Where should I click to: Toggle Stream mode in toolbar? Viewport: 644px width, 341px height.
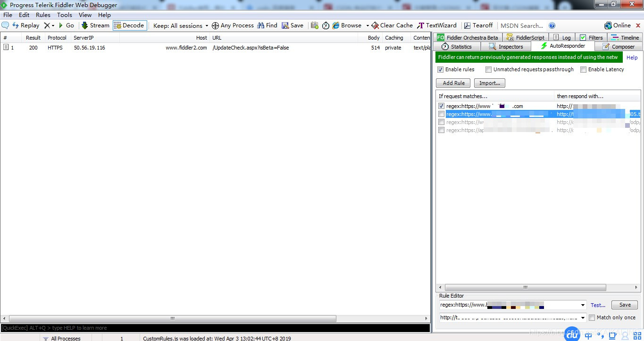pyautogui.click(x=95, y=25)
